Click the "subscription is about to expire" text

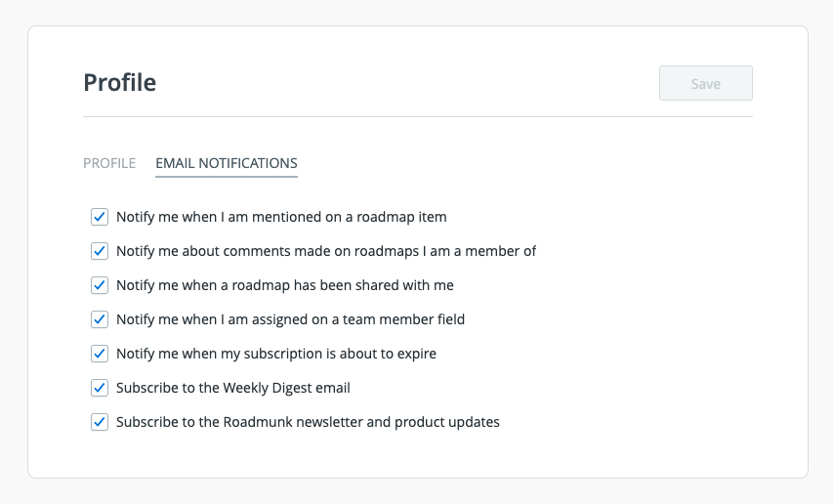click(276, 354)
